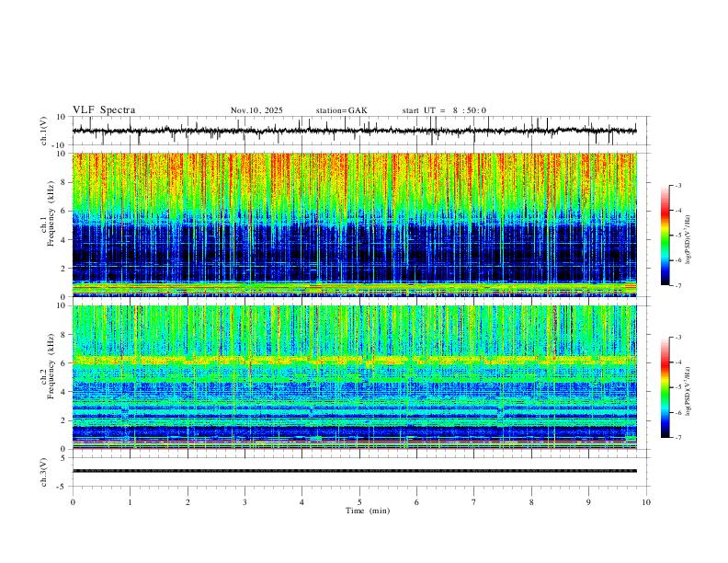
Task: Click the -7 label on ch.1 color bar
Action: tap(678, 286)
